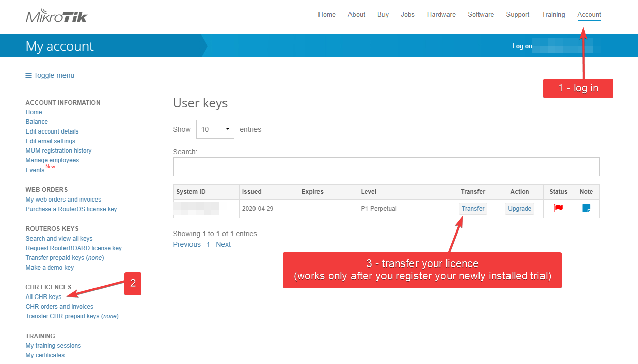Click the Showing 1 to 1 of 1 entries text
This screenshot has width=638, height=364.
point(215,234)
